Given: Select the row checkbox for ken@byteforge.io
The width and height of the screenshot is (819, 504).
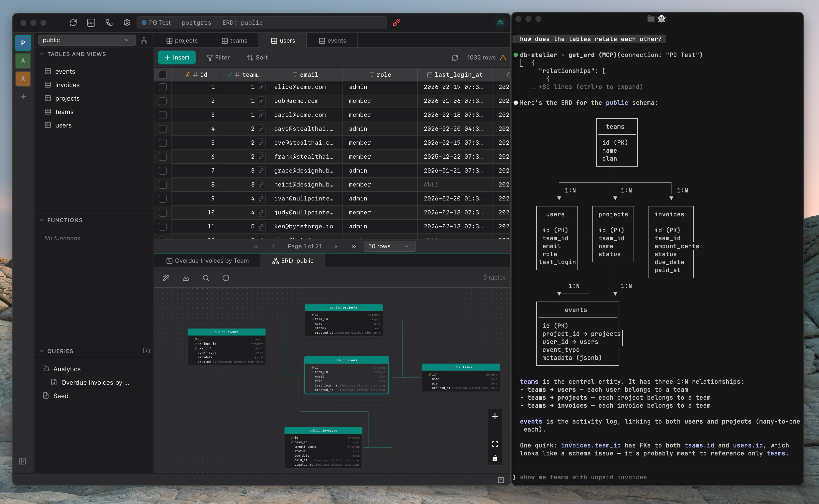Looking at the screenshot, I should pos(163,227).
